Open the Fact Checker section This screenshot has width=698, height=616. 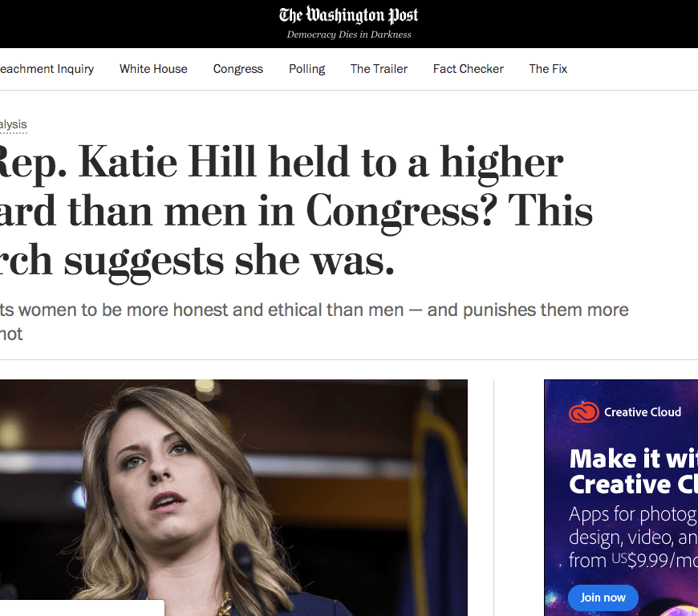coord(468,69)
